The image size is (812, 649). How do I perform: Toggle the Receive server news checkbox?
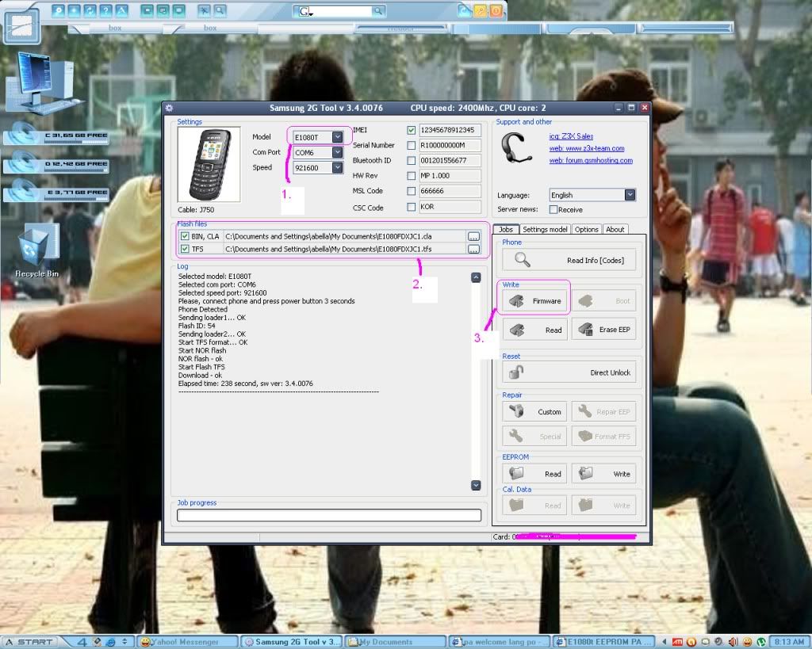(x=553, y=210)
